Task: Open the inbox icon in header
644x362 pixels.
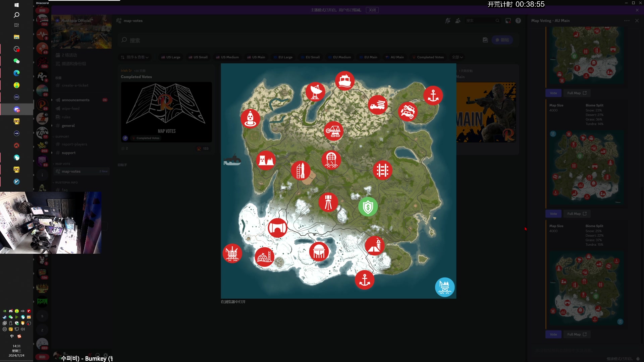Action: [508, 21]
